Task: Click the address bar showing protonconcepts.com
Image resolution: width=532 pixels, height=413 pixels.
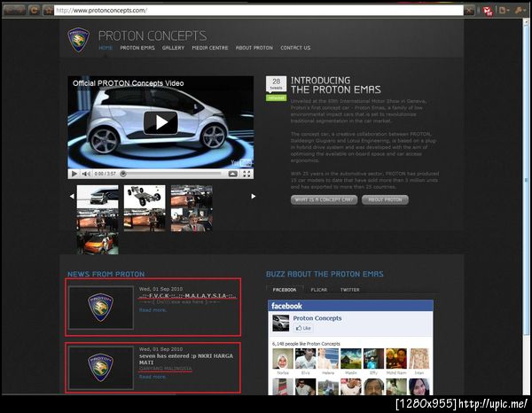Action: point(259,10)
